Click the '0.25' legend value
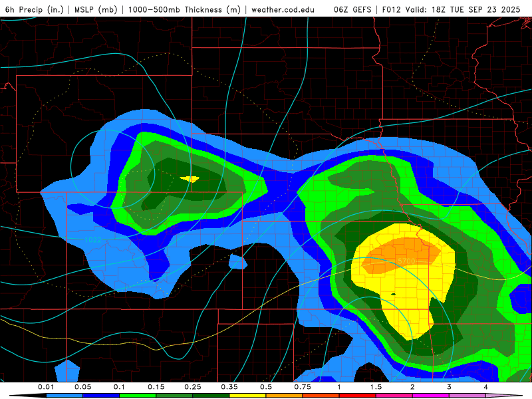Viewport: 532px width, 399px height. (193, 387)
